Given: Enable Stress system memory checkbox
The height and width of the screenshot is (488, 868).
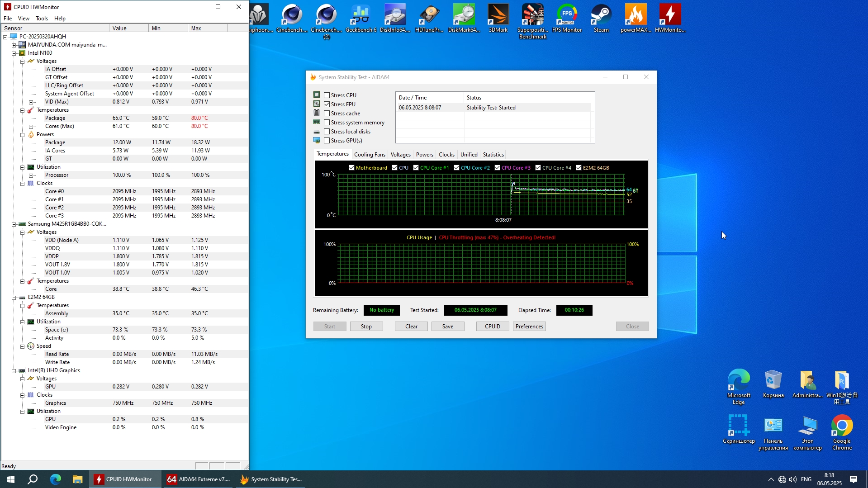Looking at the screenshot, I should (327, 123).
